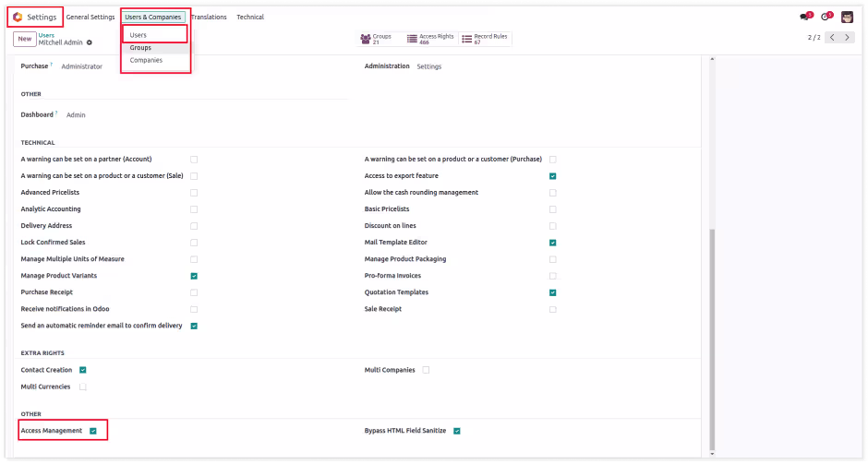This screenshot has width=868, height=464.
Task: Open the Users & Companies menu
Action: click(x=152, y=18)
